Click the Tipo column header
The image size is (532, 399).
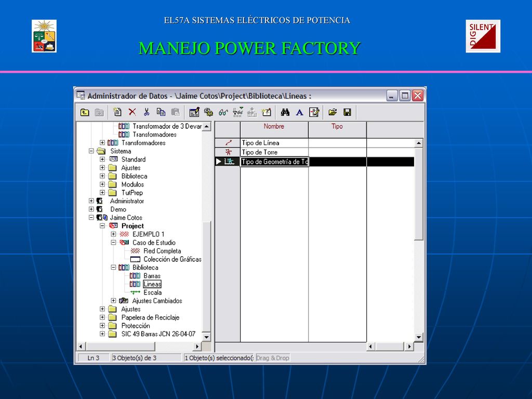click(337, 129)
